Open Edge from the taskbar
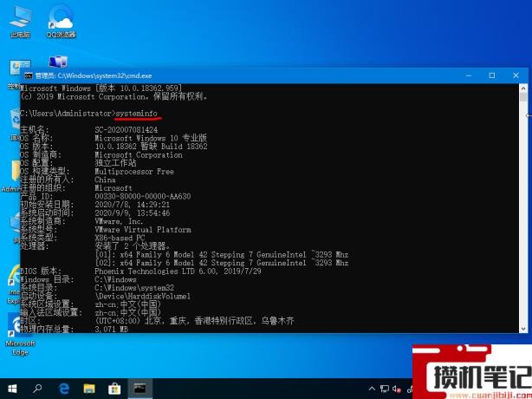This screenshot has height=399, width=532. pos(63,389)
